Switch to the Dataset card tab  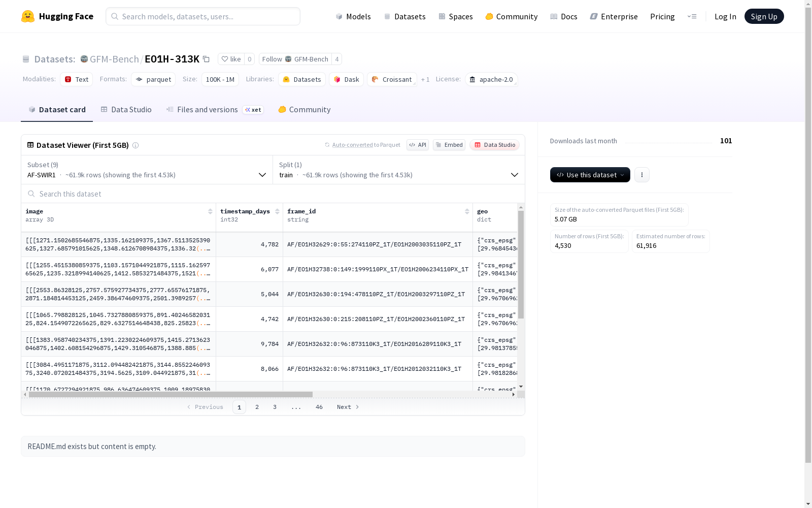click(x=57, y=110)
